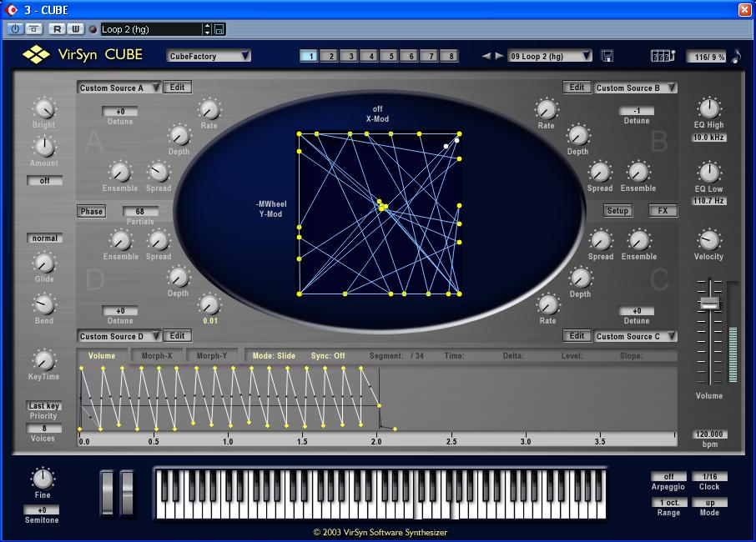Click the Edit button for Custom Source B

577,88
